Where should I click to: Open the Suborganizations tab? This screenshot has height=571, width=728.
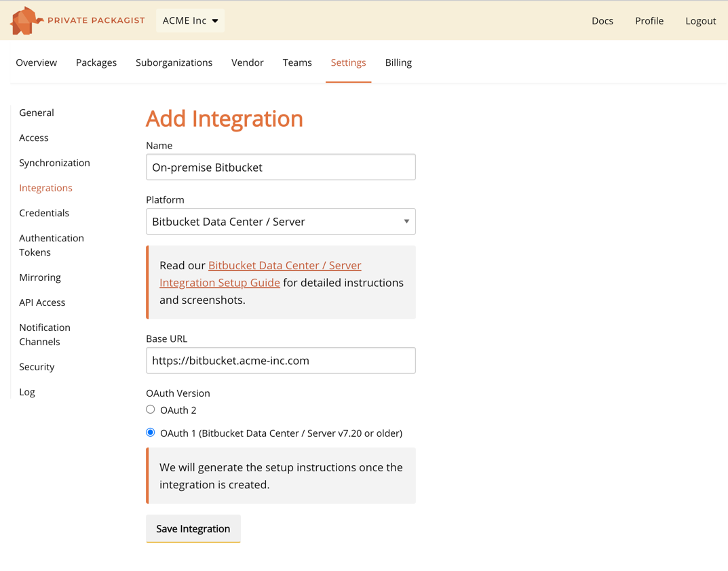[174, 62]
